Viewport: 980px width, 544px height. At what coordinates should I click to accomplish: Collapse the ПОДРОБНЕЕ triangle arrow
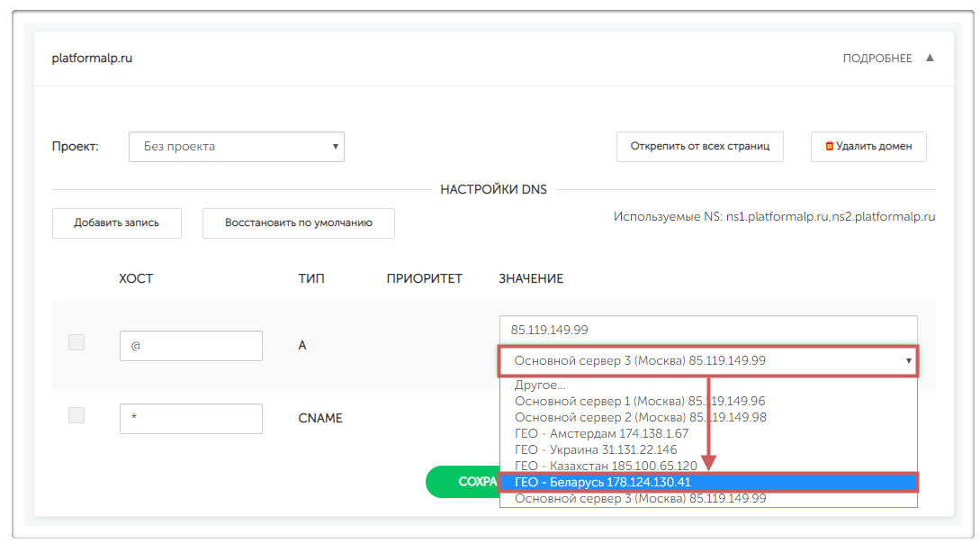[930, 58]
